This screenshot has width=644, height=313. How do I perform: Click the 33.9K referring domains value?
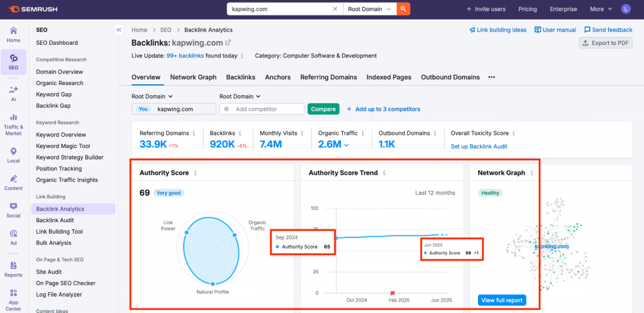[x=153, y=144]
